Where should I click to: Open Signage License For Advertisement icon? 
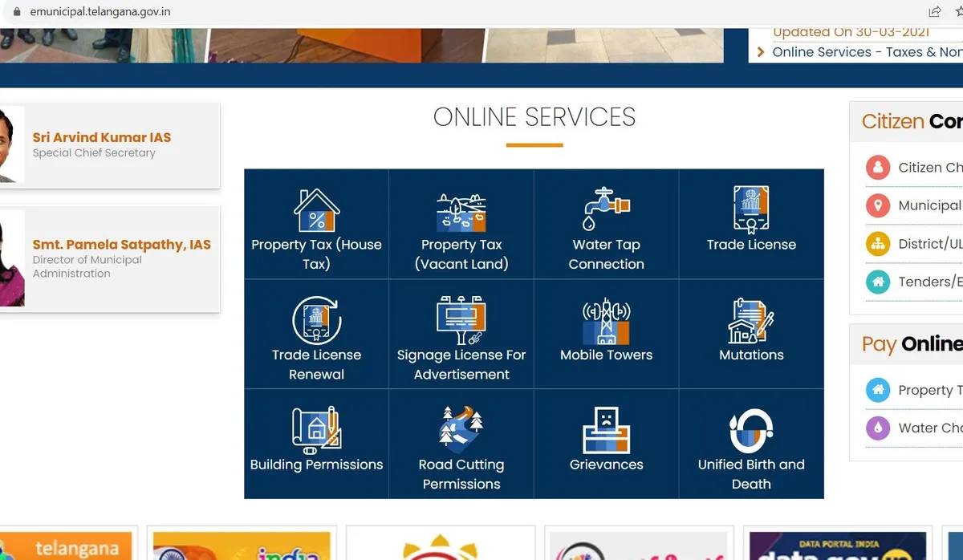[461, 320]
